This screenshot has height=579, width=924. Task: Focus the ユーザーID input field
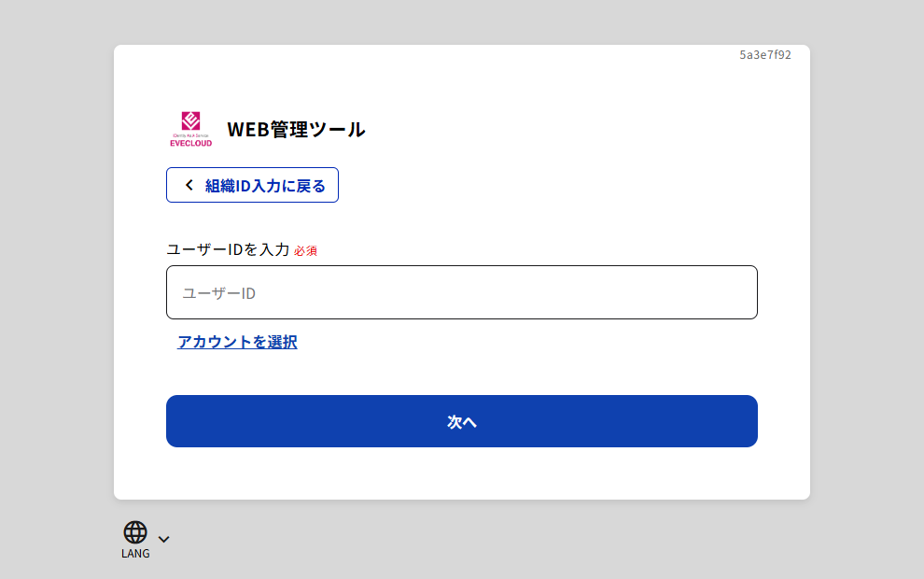coord(461,292)
